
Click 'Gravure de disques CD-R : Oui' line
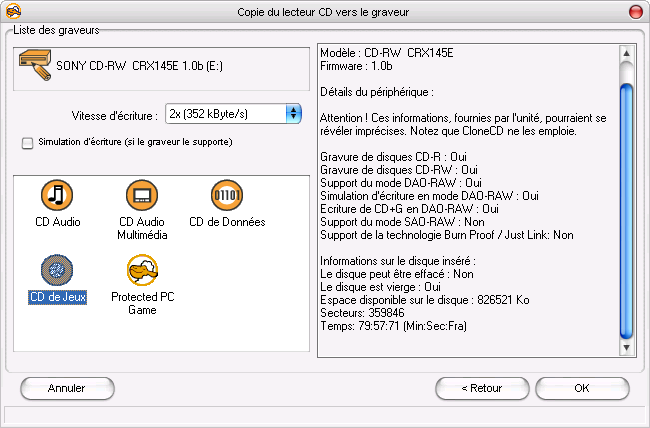(393, 157)
